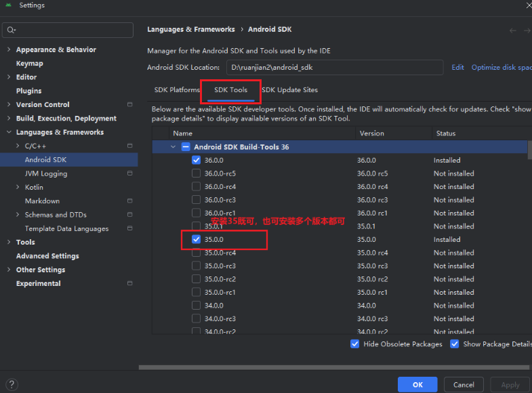
Task: Check the 36.0.0-rc5 checkbox
Action: tap(196, 173)
